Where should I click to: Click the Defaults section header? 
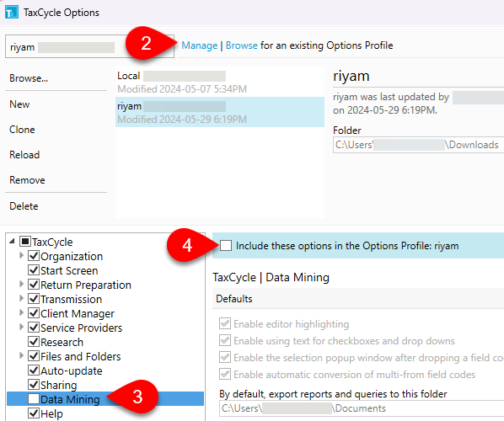coord(358,299)
